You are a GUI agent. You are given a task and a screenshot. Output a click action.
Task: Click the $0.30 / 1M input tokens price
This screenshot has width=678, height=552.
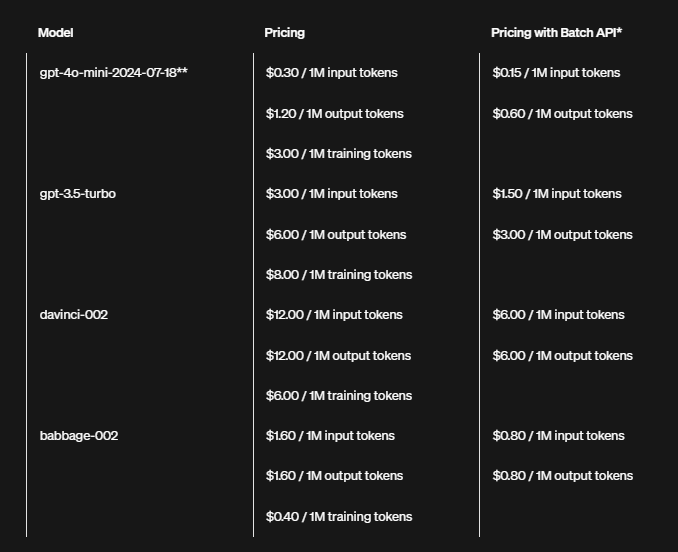(x=331, y=73)
